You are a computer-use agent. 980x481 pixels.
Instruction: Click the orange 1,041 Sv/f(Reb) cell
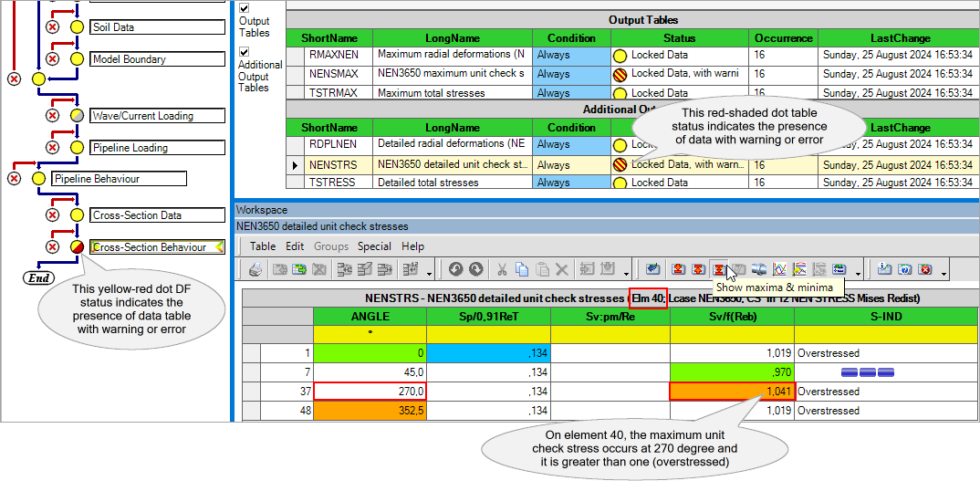point(732,391)
